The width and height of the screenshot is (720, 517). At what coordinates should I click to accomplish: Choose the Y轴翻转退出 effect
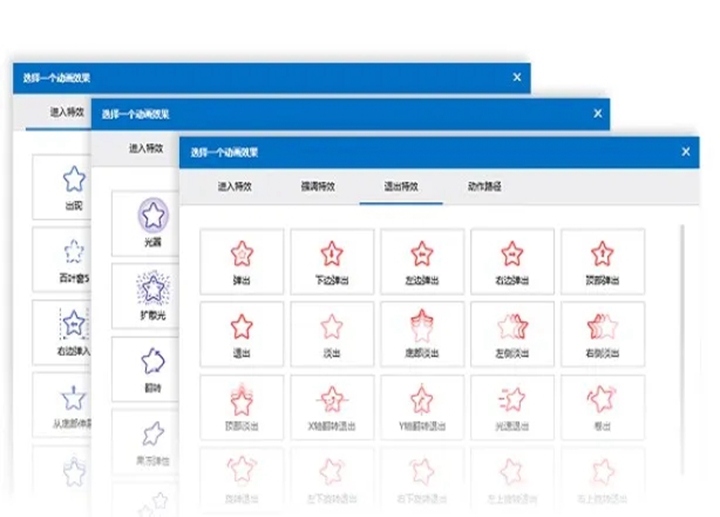[x=422, y=407]
